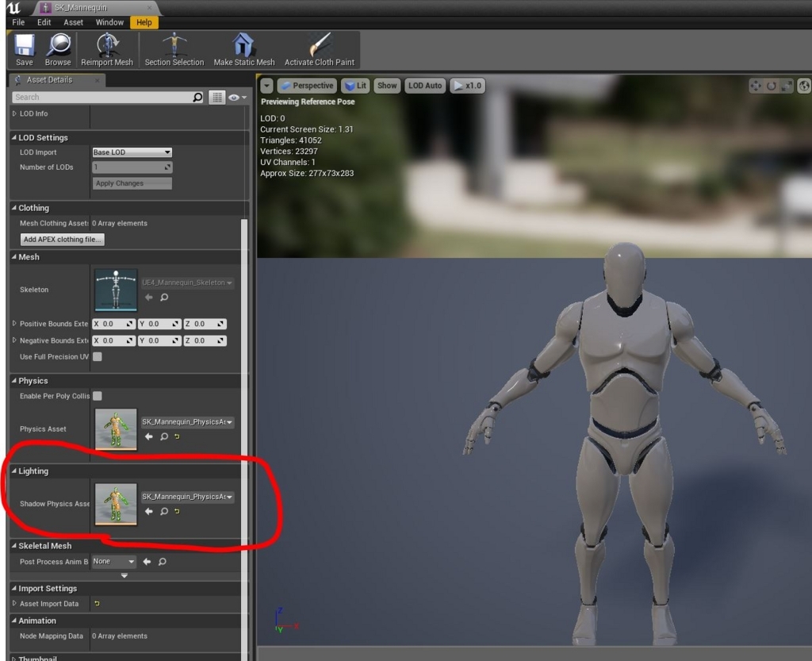The image size is (812, 661).
Task: Use selected asset arrow for Shadow Physics Asset
Action: tap(148, 511)
